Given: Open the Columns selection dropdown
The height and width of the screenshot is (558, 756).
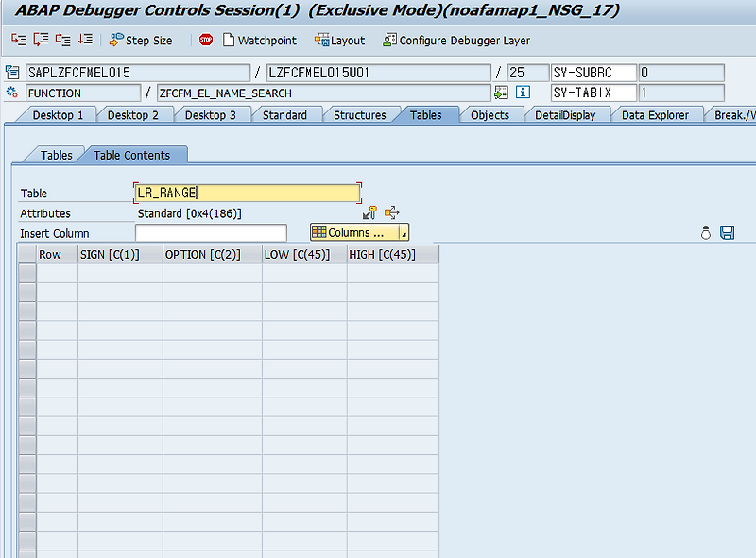Looking at the screenshot, I should (x=350, y=232).
